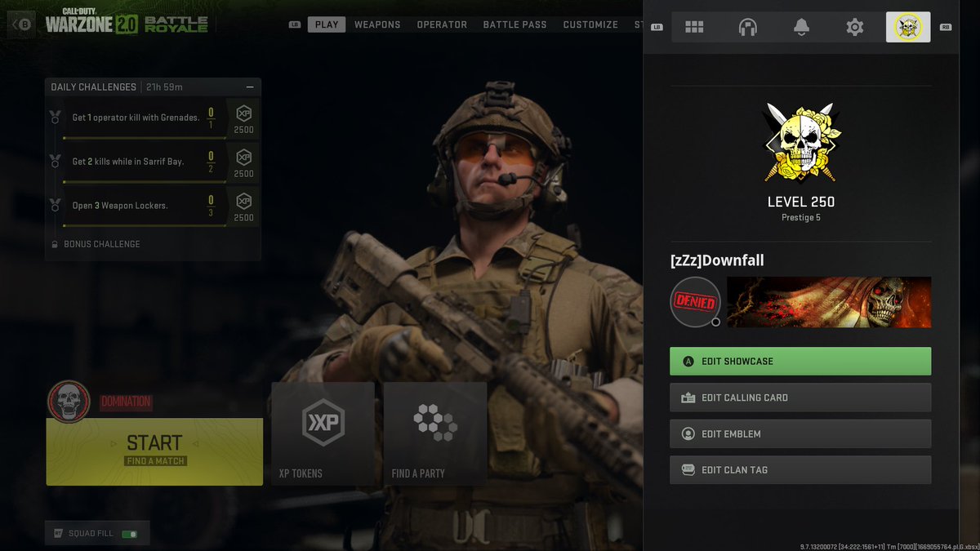Viewport: 980px width, 551px height.
Task: Click the Edit Calling Card button
Action: click(x=800, y=398)
